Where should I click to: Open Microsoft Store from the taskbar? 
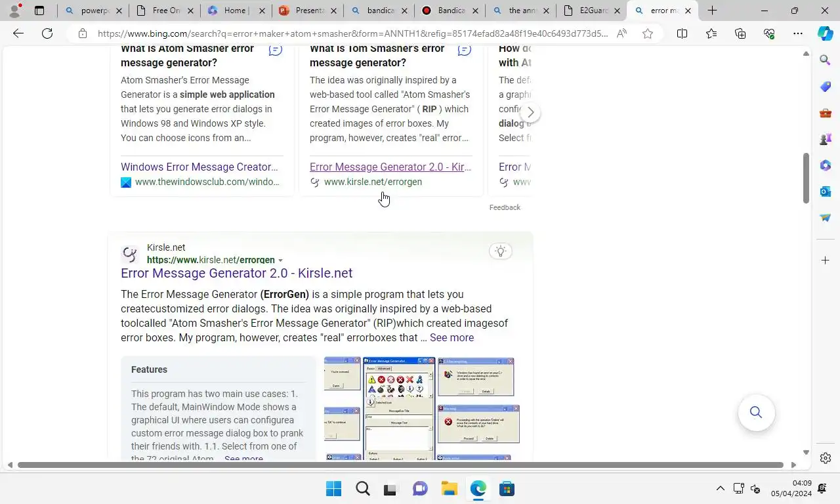tap(507, 489)
